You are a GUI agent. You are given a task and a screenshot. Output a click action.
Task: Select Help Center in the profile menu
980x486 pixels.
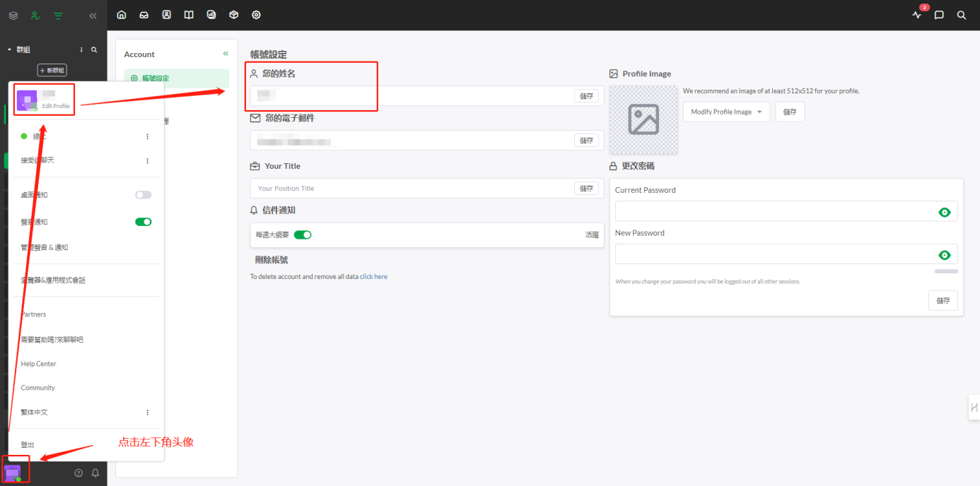click(39, 364)
